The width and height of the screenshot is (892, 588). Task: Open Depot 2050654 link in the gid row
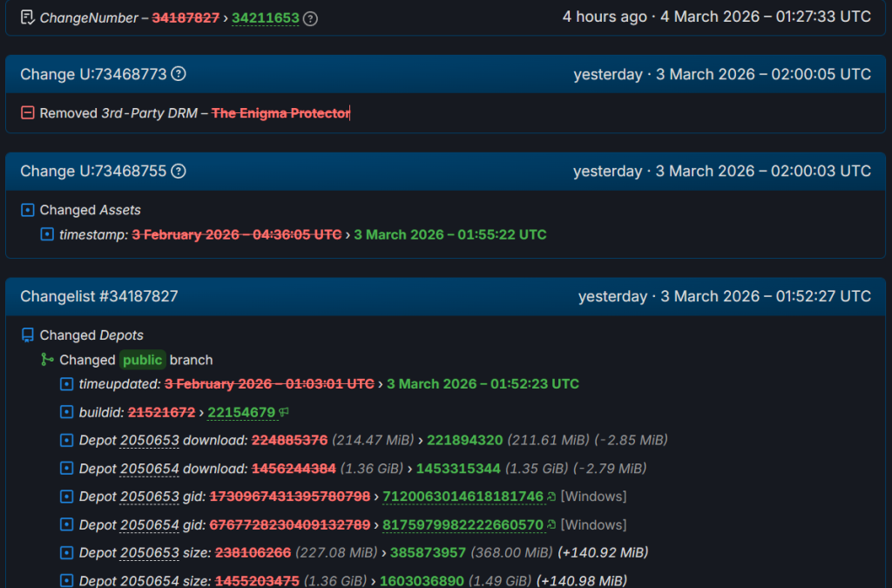point(149,524)
